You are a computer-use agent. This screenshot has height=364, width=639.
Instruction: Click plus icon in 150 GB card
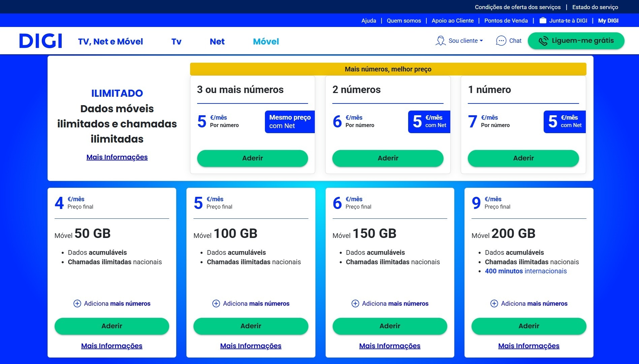click(355, 303)
